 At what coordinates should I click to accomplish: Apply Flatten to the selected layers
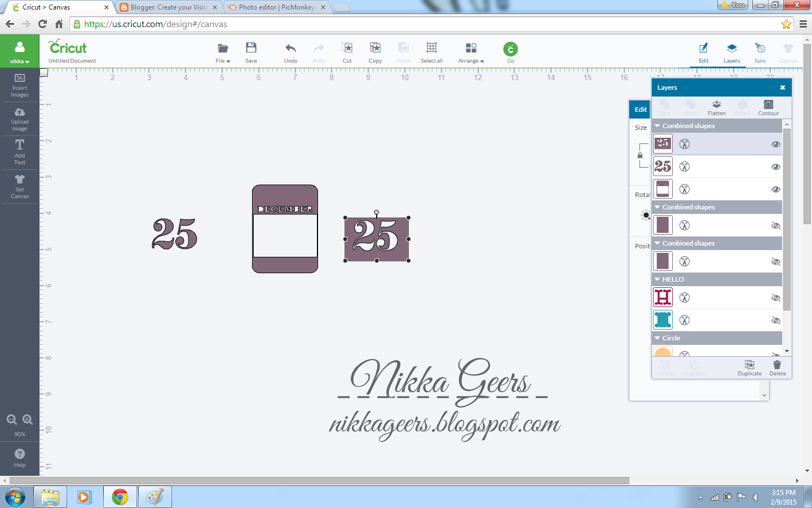point(716,107)
